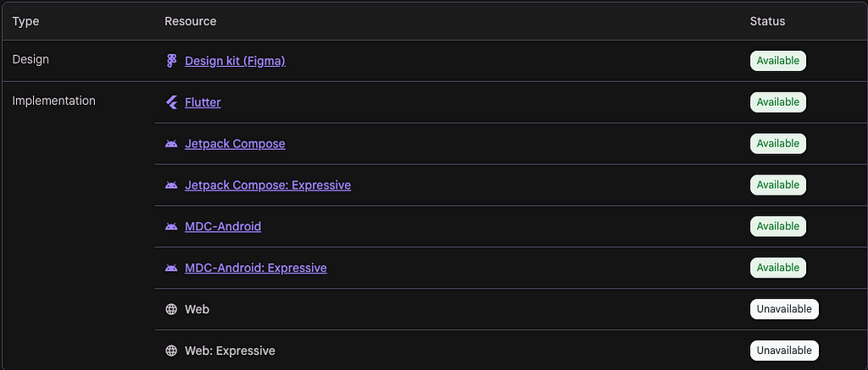This screenshot has height=370, width=868.
Task: Click Android icon beside Jetpack Compose
Action: [171, 144]
